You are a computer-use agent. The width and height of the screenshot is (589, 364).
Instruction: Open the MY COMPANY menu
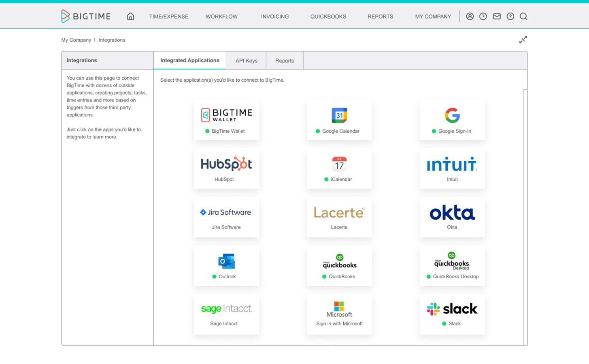pyautogui.click(x=433, y=17)
